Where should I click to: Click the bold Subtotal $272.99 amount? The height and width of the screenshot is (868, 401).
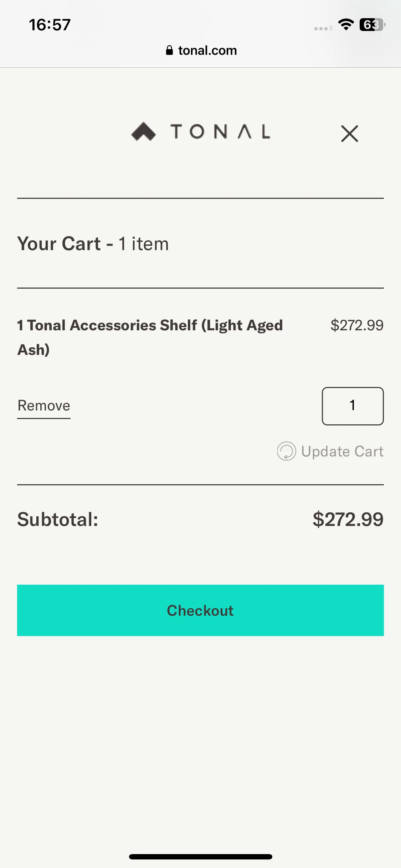[348, 519]
